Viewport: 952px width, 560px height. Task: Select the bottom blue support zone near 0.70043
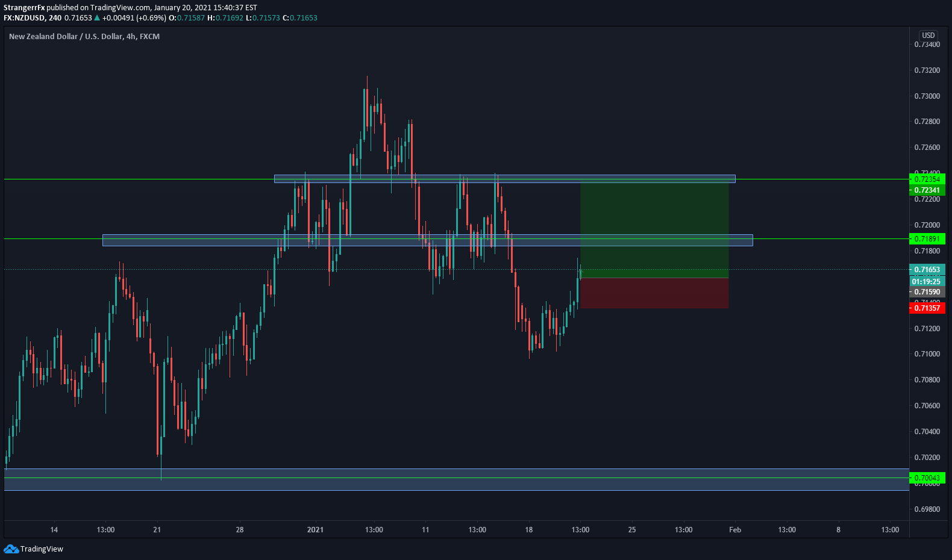pyautogui.click(x=456, y=479)
